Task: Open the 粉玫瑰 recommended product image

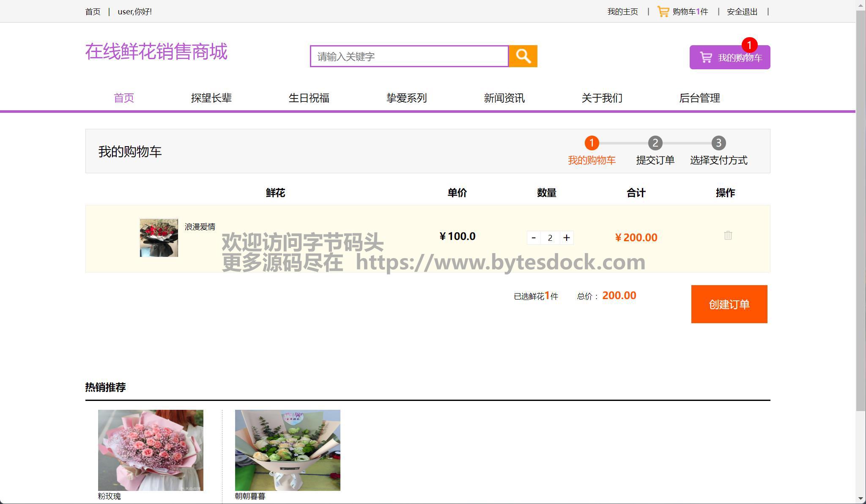Action: 151,450
